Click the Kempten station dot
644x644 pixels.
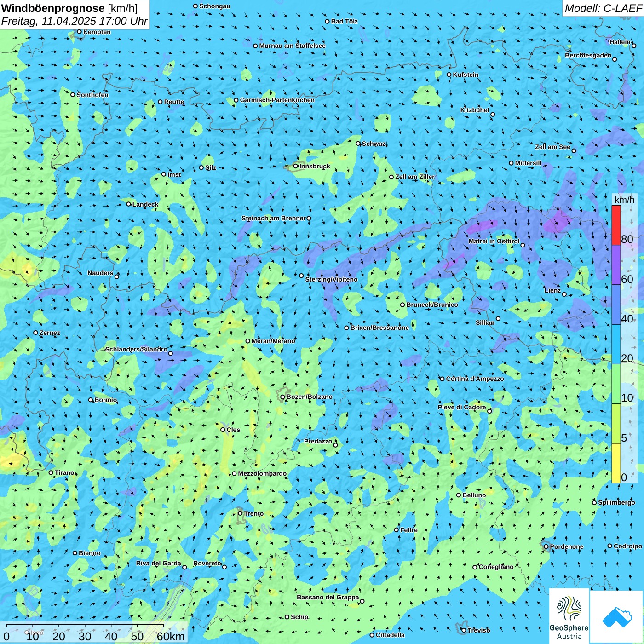[x=80, y=32]
